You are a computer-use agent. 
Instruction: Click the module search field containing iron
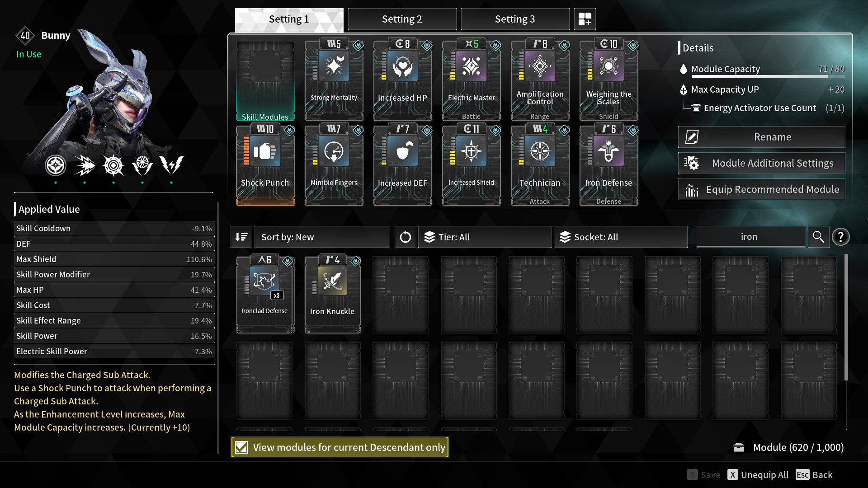tap(750, 237)
